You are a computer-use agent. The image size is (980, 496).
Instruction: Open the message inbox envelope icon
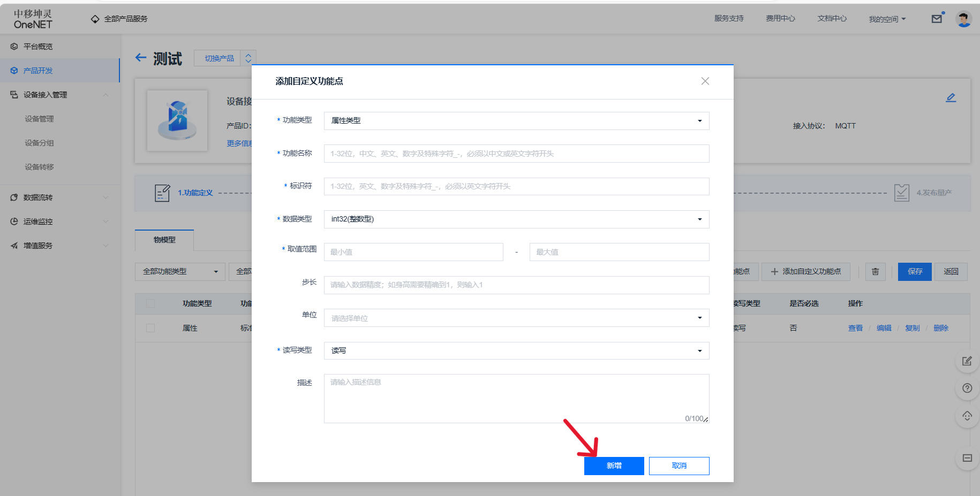coord(936,18)
